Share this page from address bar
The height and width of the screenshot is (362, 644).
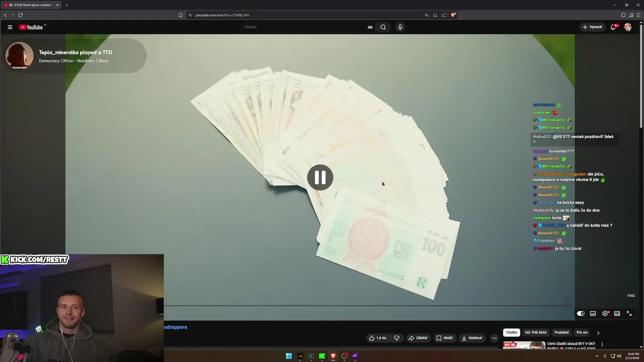[x=444, y=15]
